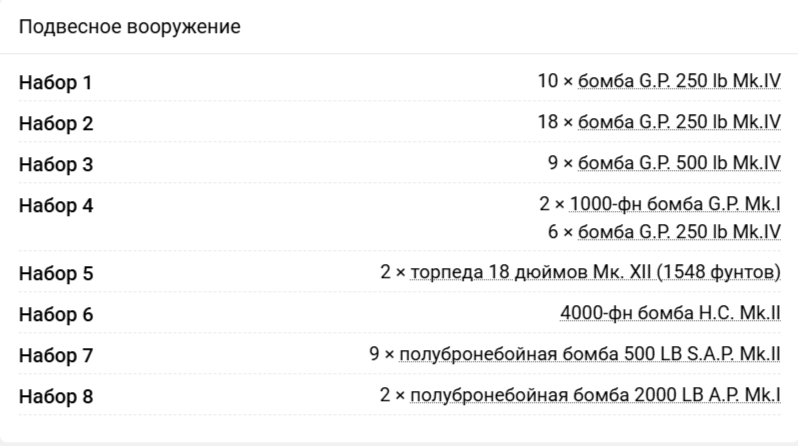Click the бомба G.P. 500 lb Mk.IV link
The width and height of the screenshot is (798, 446).
click(673, 164)
